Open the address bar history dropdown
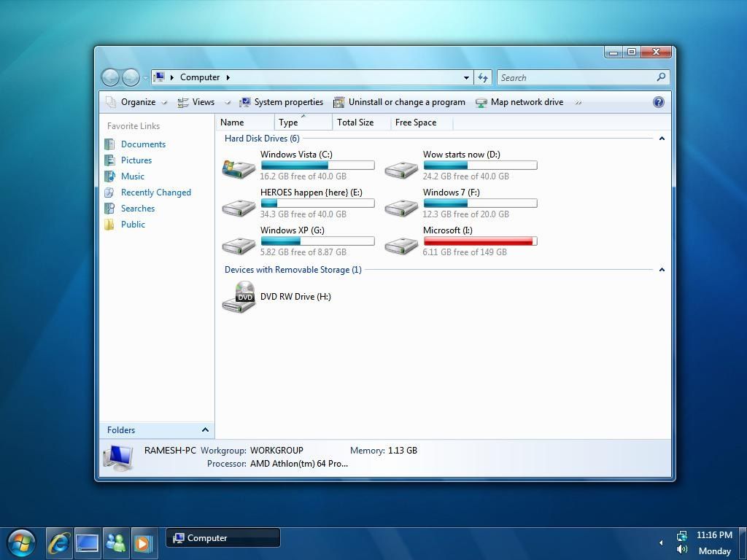747x560 pixels. point(466,77)
